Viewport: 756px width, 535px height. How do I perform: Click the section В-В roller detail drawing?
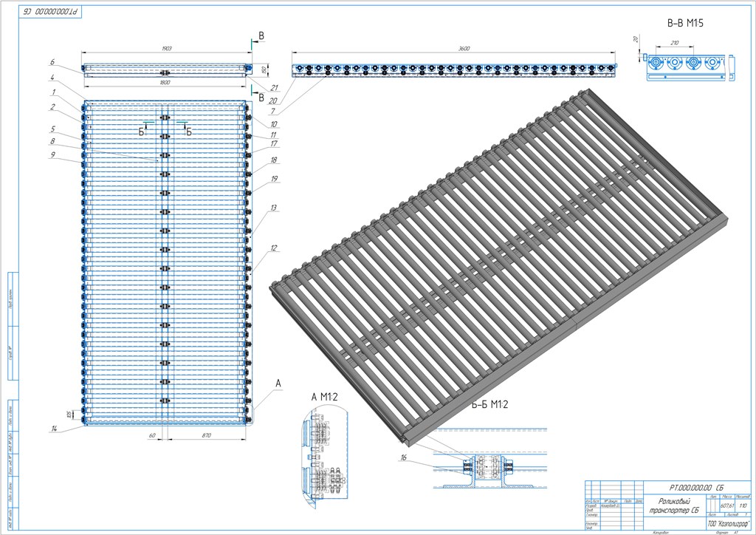tap(690, 67)
